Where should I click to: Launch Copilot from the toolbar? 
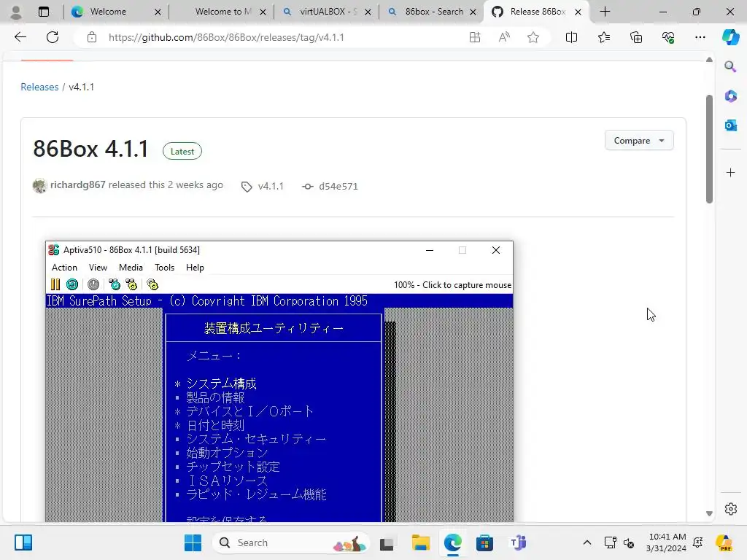[x=730, y=37]
